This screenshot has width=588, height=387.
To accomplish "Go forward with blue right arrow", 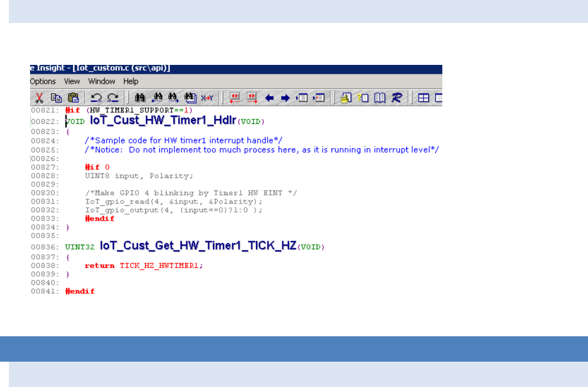I will click(285, 99).
